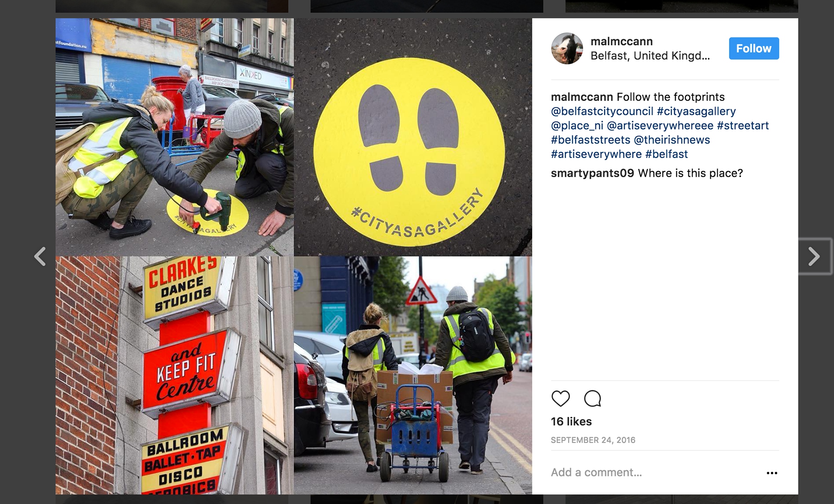The image size is (834, 504).
Task: View the 16 likes list
Action: coord(571,422)
